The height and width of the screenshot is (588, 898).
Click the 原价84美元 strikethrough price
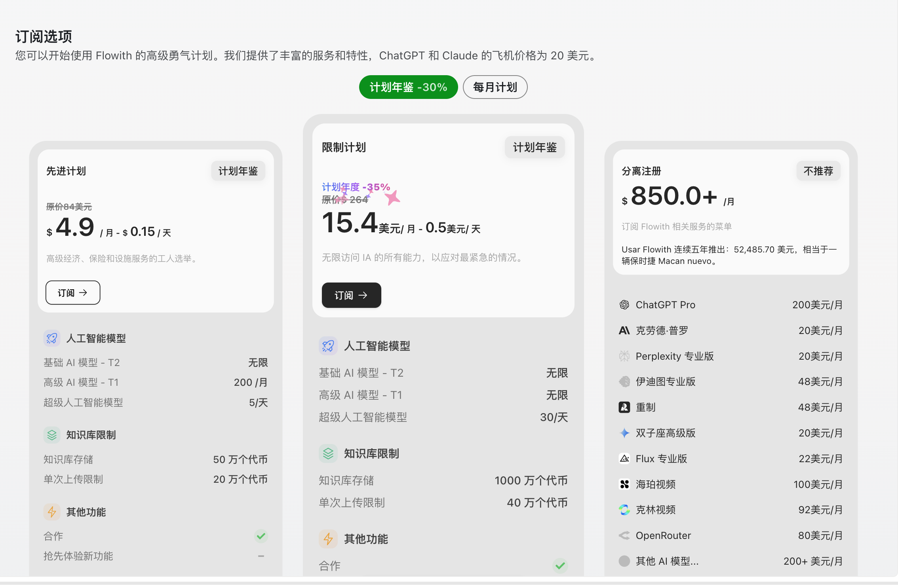(x=69, y=207)
